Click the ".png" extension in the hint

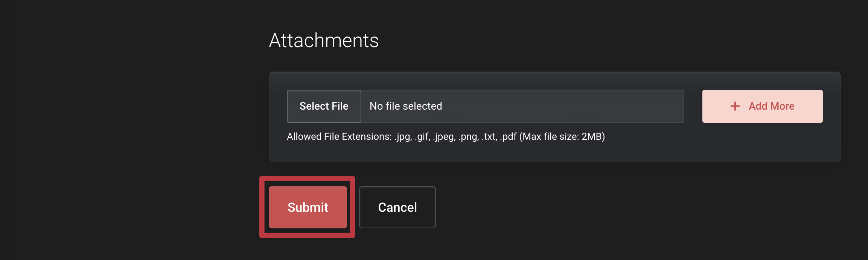[468, 136]
